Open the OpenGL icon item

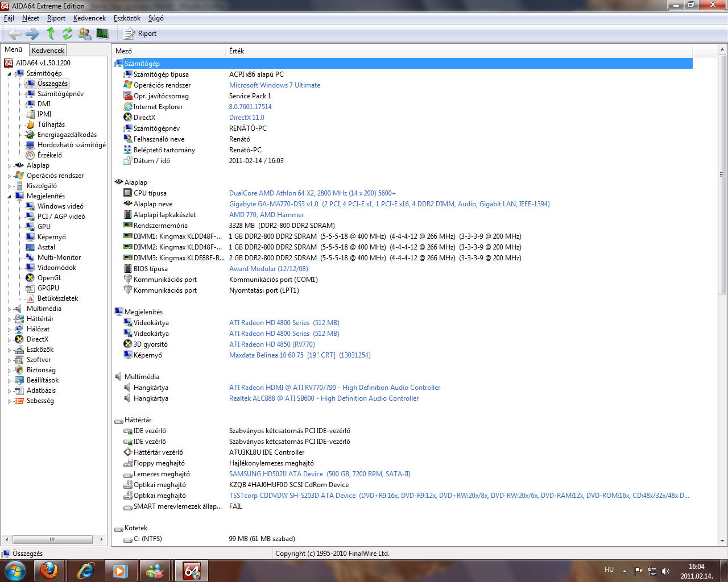point(30,278)
